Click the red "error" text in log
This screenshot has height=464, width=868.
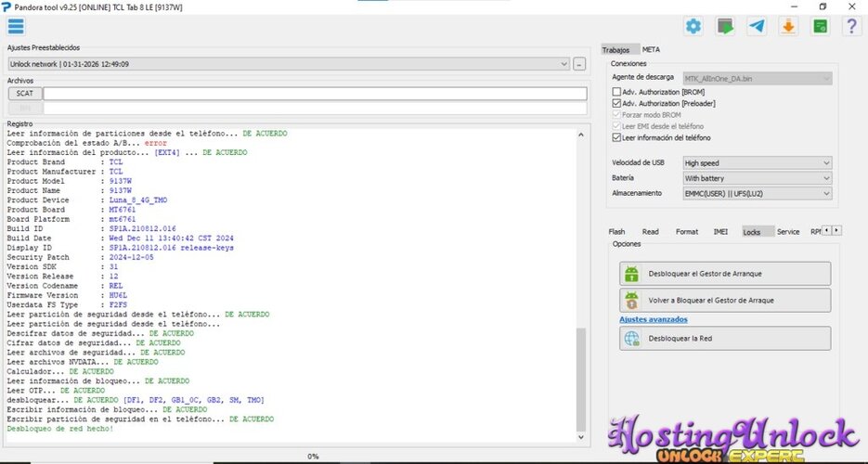[156, 143]
